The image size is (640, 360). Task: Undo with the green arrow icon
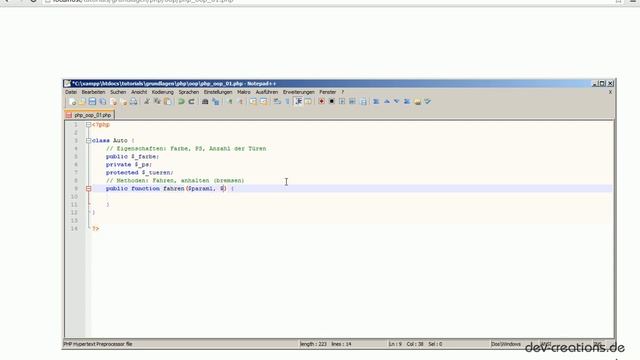coord(181,102)
